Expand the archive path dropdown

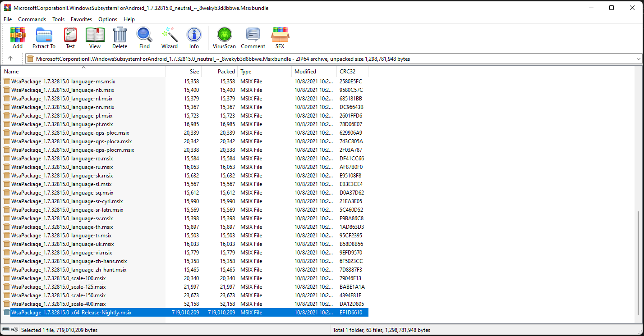pyautogui.click(x=638, y=59)
